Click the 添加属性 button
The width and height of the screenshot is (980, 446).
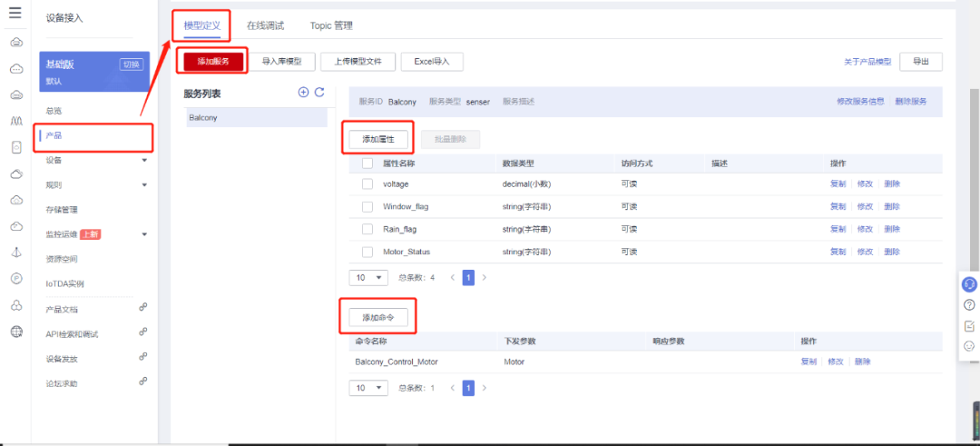(378, 140)
